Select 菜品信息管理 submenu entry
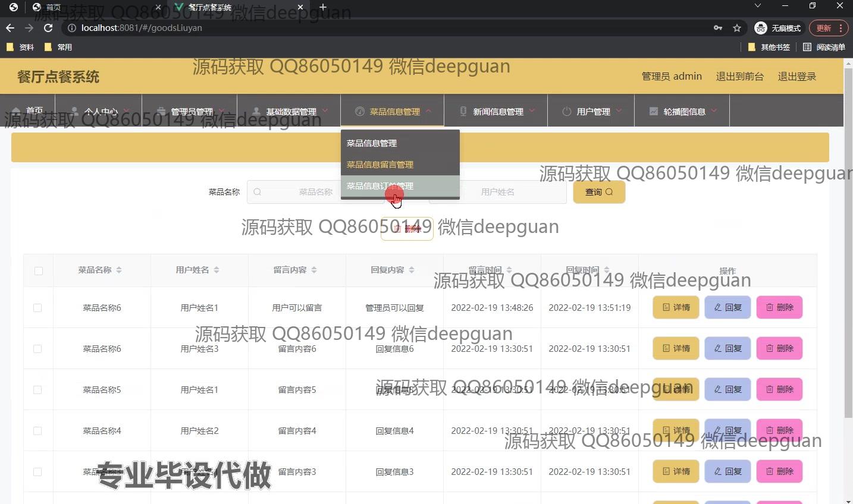The width and height of the screenshot is (853, 504). point(372,143)
